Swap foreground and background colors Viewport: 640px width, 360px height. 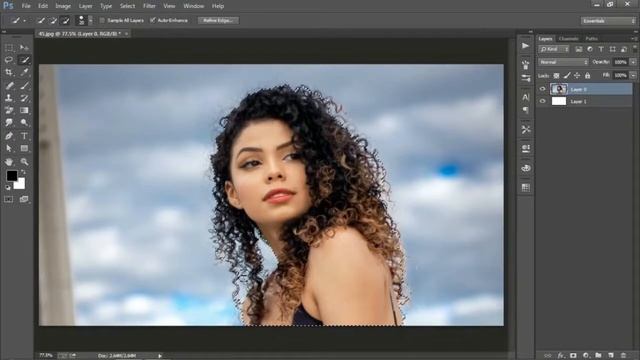(x=23, y=172)
